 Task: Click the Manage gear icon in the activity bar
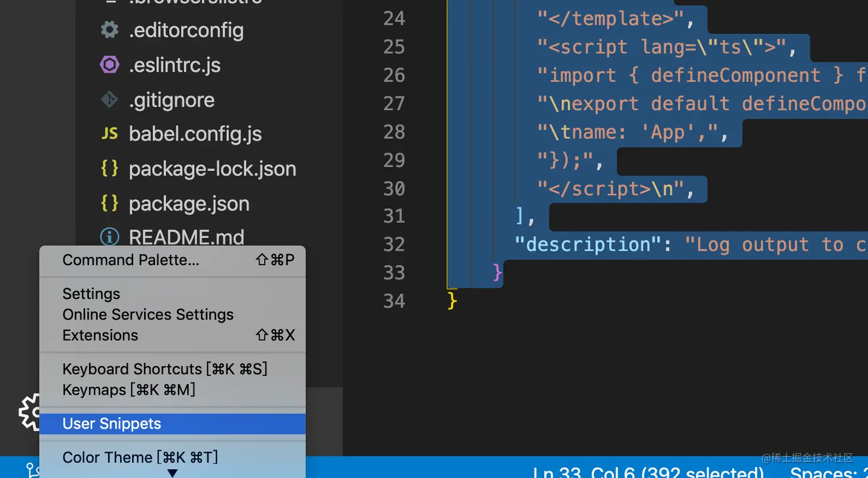pyautogui.click(x=29, y=411)
